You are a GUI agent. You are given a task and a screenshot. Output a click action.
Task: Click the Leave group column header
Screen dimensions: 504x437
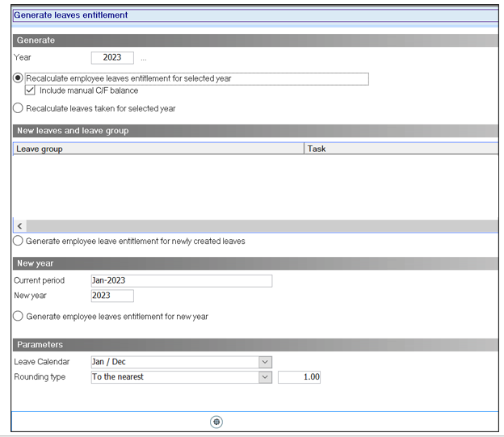(x=158, y=149)
